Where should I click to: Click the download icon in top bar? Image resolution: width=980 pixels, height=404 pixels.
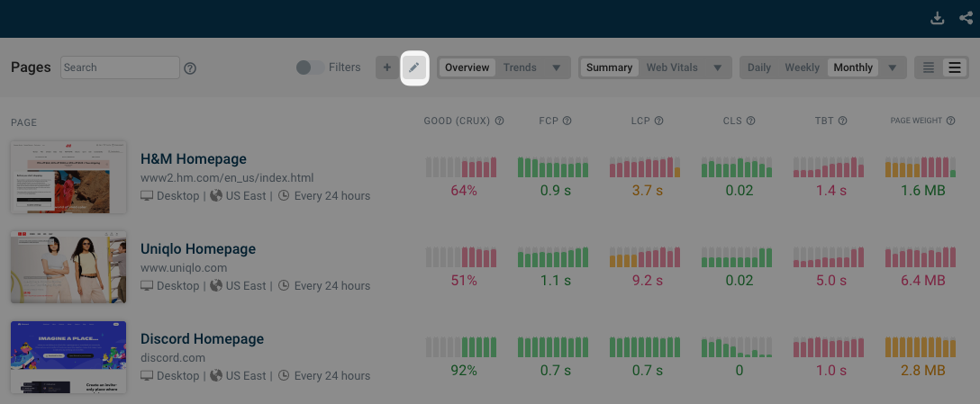click(x=937, y=18)
